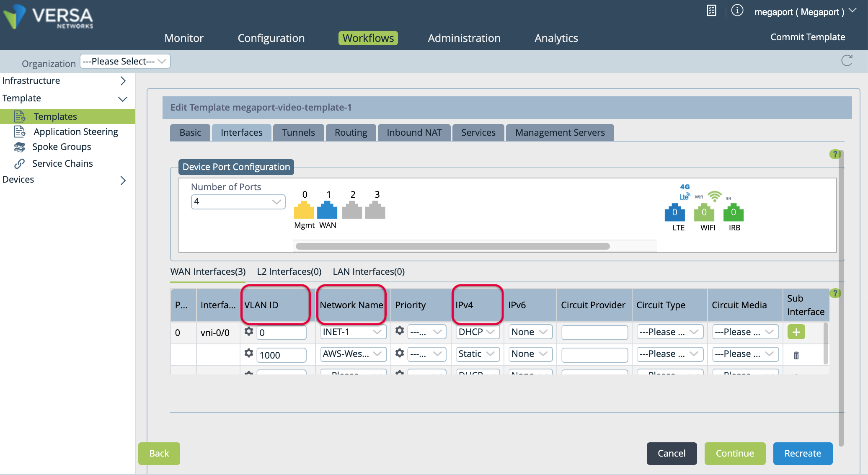Open the Number of Ports dropdown
This screenshot has height=475, width=868.
pyautogui.click(x=238, y=201)
